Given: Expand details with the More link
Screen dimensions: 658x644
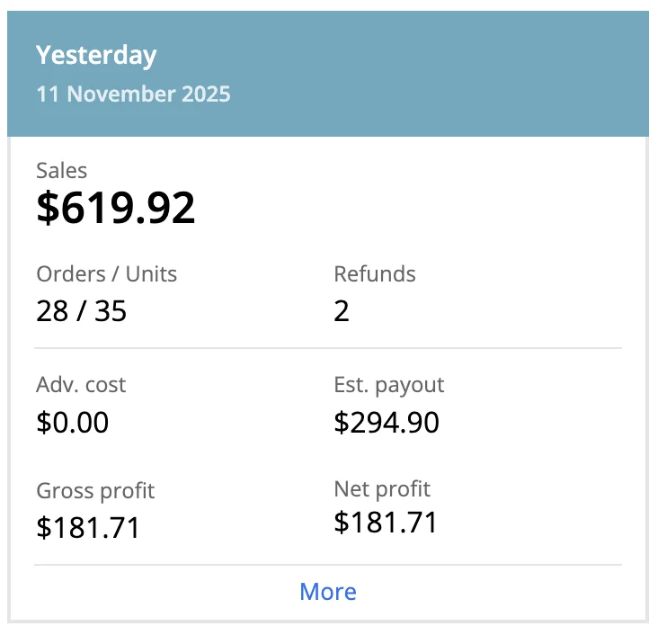Looking at the screenshot, I should [328, 592].
